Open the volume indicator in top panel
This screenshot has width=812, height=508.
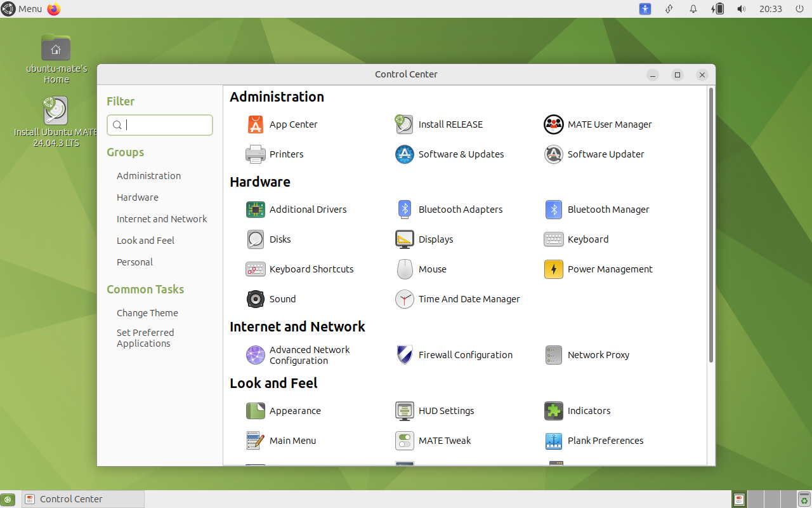click(741, 9)
